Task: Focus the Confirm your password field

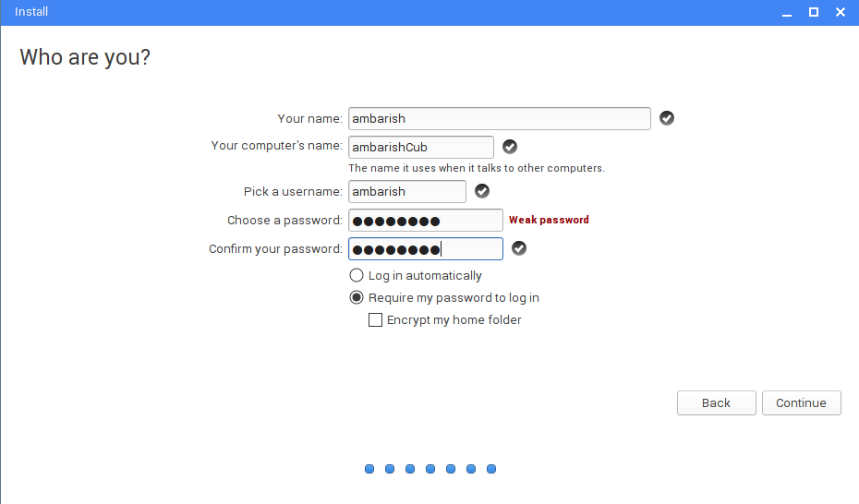Action: tap(425, 248)
